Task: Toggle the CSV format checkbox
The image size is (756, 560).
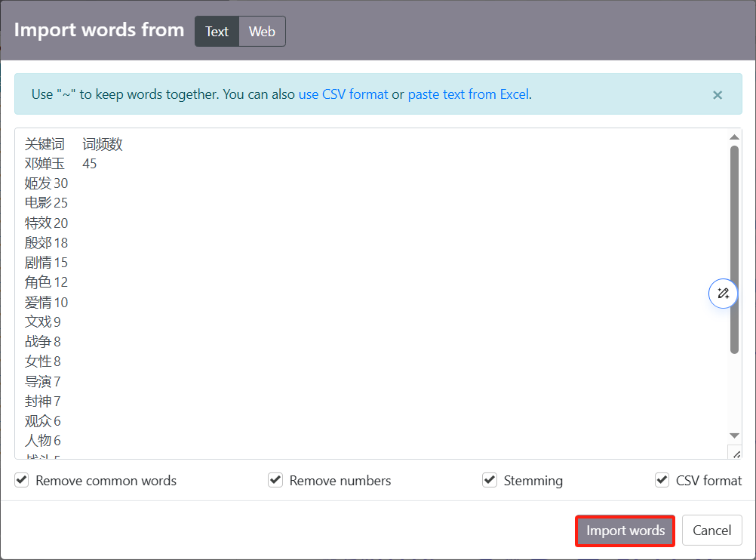Action: (x=662, y=480)
